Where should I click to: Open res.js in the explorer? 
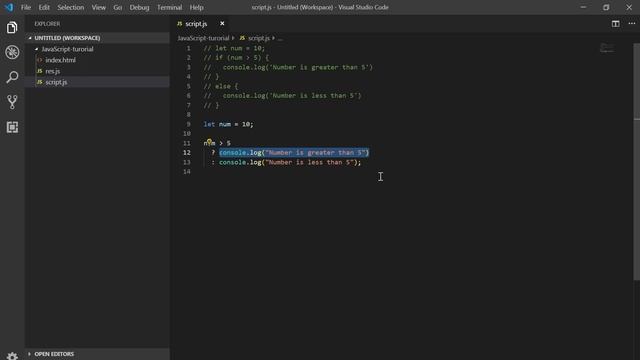(97, 71)
